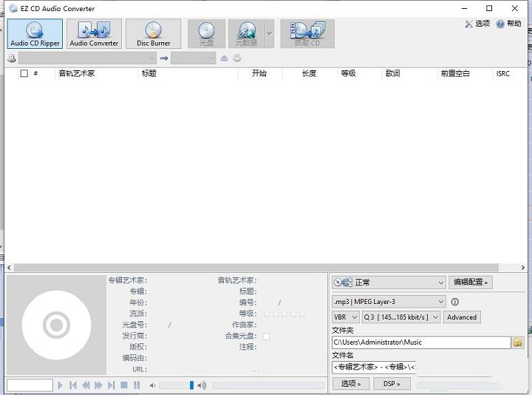This screenshot has height=395, width=532.
Task: Click the 选项 » button at bottom
Action: pos(351,384)
